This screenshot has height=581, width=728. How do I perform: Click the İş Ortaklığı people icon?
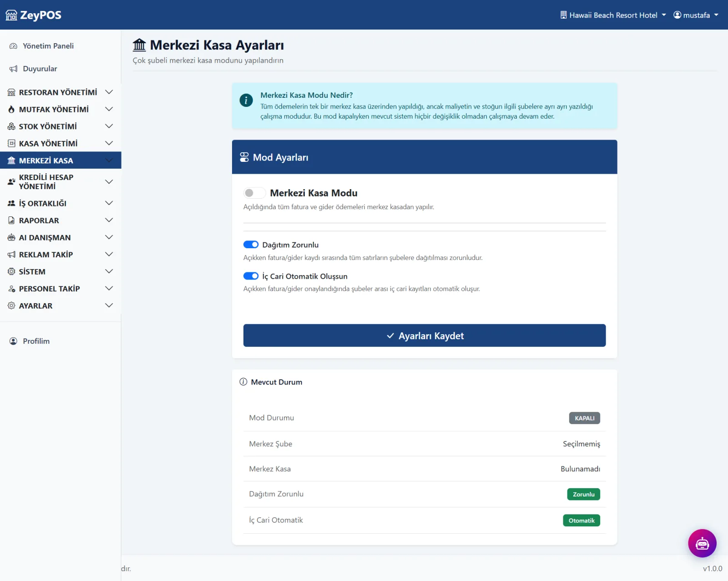[x=11, y=203]
